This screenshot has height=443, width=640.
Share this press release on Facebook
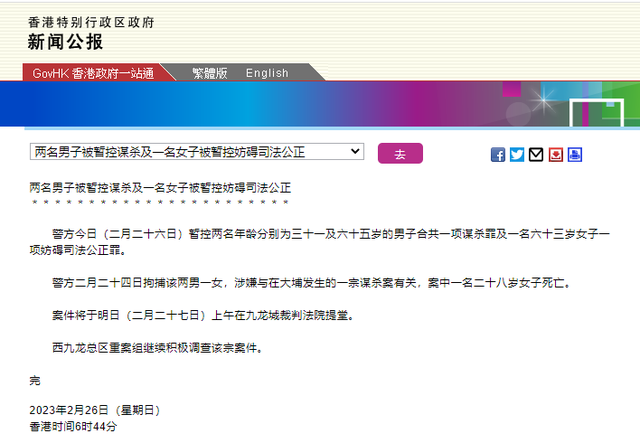click(x=498, y=155)
